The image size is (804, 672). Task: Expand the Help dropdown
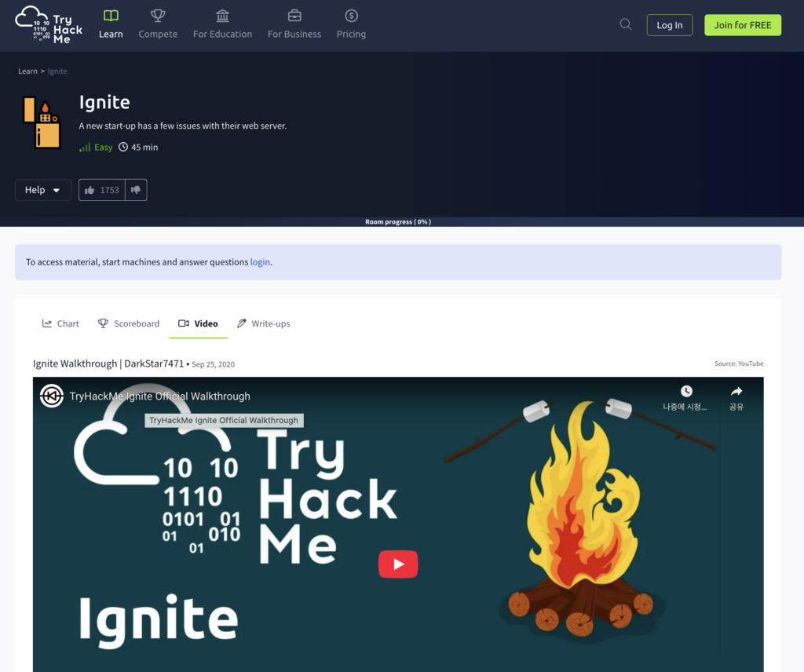pyautogui.click(x=43, y=190)
